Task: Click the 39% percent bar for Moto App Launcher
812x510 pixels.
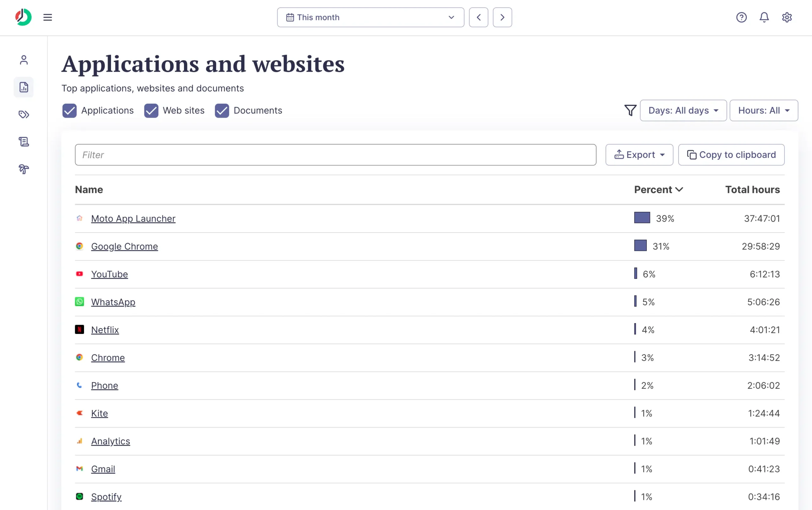Action: coord(642,218)
